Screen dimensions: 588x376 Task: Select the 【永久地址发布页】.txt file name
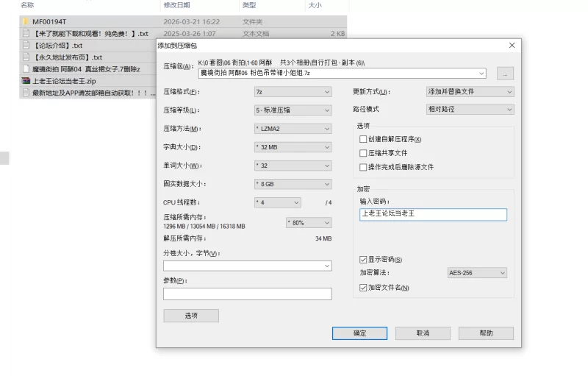(x=68, y=57)
